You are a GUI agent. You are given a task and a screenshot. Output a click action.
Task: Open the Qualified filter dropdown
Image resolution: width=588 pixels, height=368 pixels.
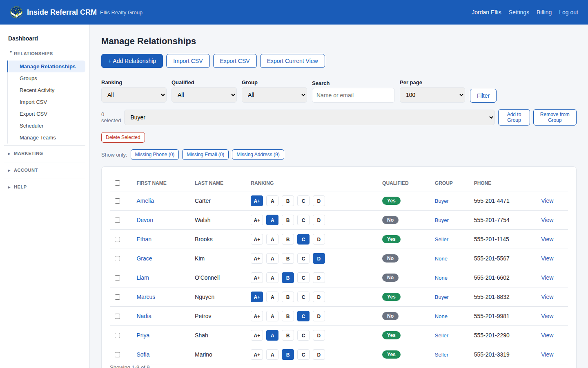pyautogui.click(x=204, y=95)
